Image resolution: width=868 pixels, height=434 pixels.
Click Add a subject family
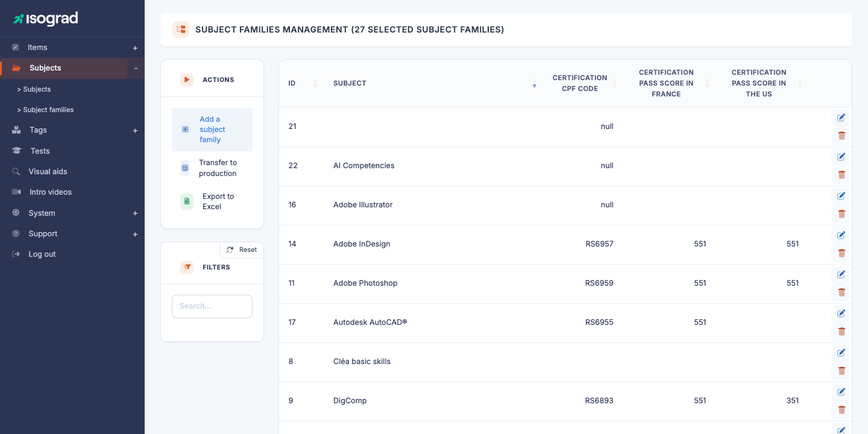[x=212, y=130]
